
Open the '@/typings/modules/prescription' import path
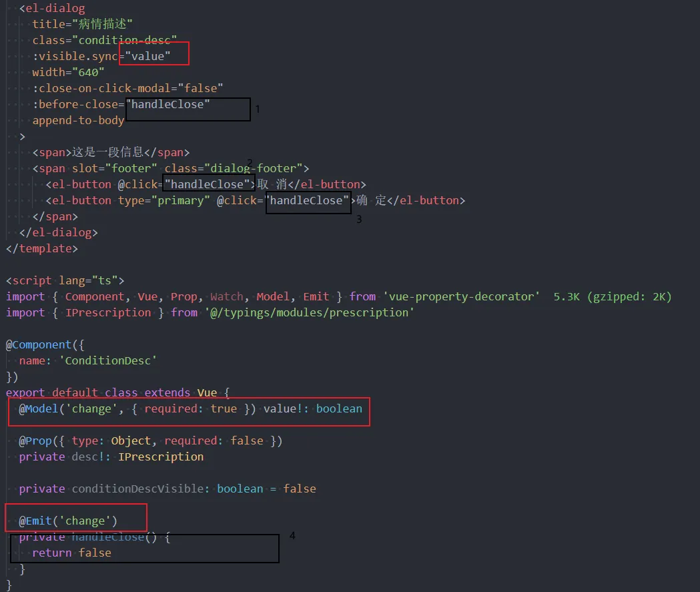click(x=310, y=312)
